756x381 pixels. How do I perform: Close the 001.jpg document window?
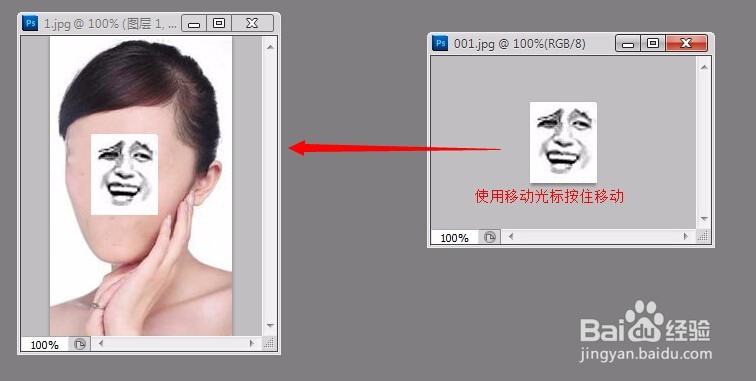(686, 44)
